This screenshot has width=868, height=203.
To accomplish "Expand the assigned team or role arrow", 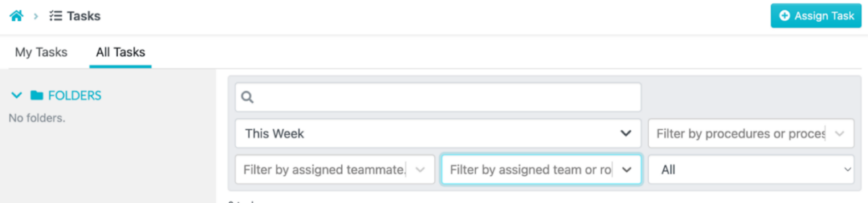I will click(x=627, y=170).
